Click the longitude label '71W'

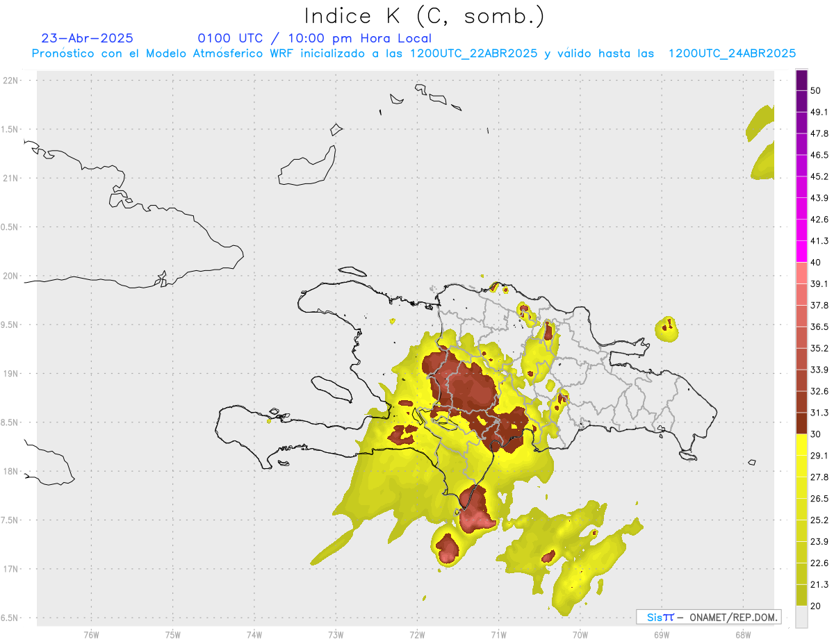point(498,634)
